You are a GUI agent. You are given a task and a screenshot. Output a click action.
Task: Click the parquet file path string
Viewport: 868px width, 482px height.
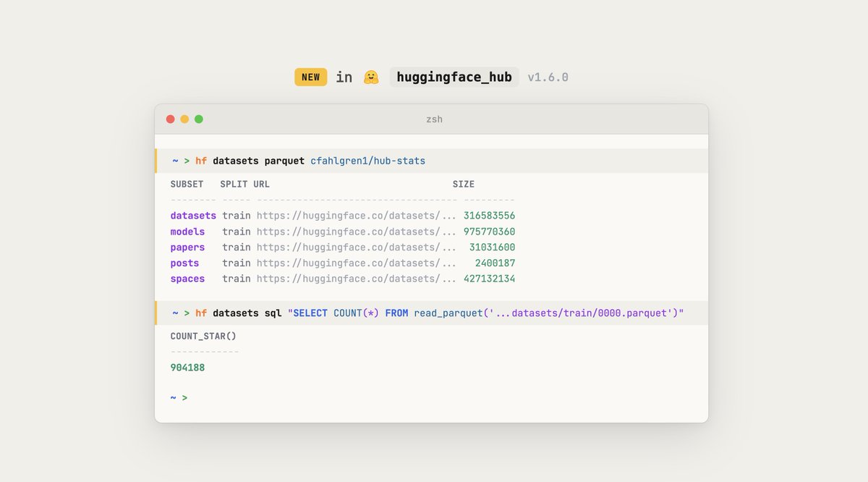(x=582, y=313)
